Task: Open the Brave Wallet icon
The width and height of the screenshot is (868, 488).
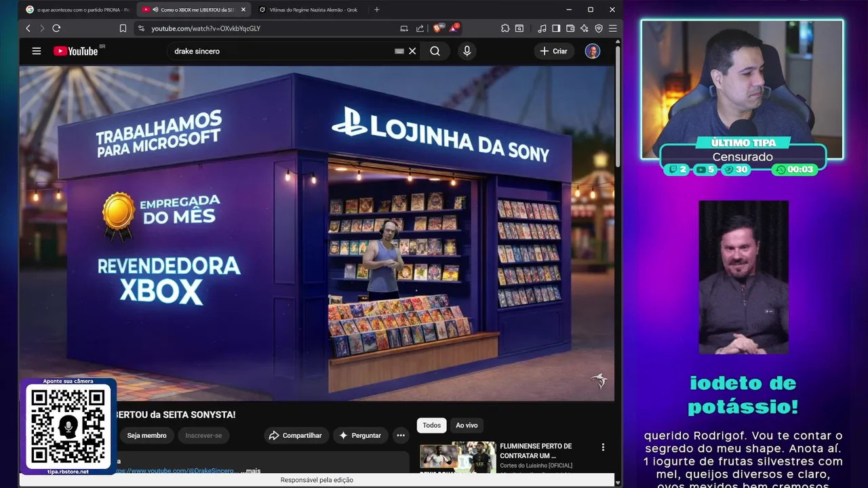Action: click(x=570, y=28)
